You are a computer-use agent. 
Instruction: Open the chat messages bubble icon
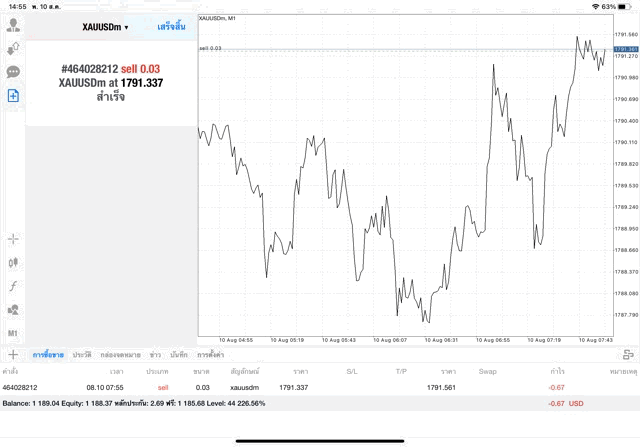[x=14, y=72]
